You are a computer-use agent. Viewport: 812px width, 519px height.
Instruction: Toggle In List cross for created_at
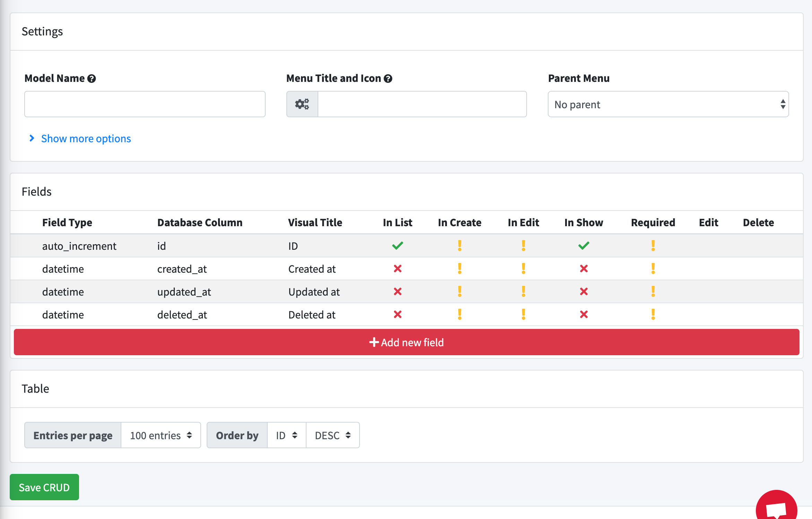point(397,269)
